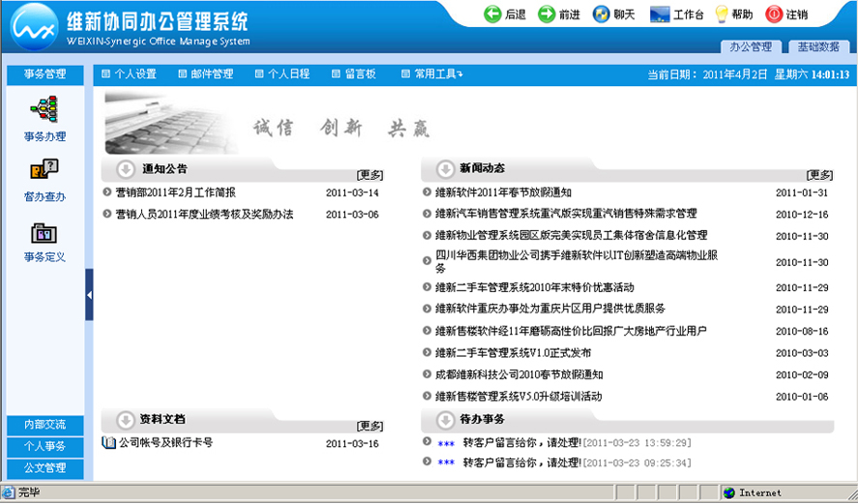Open the 邮件管理 menu

(x=206, y=74)
